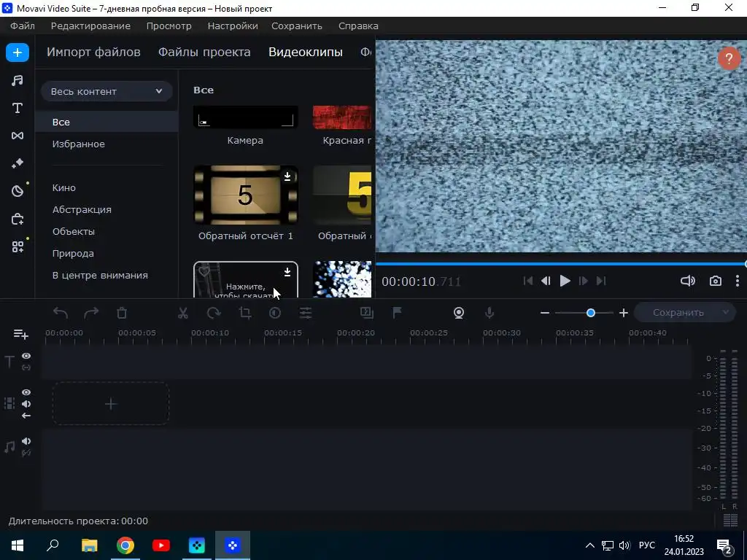
Task: Open the Сохранить menu in menu bar
Action: click(297, 26)
